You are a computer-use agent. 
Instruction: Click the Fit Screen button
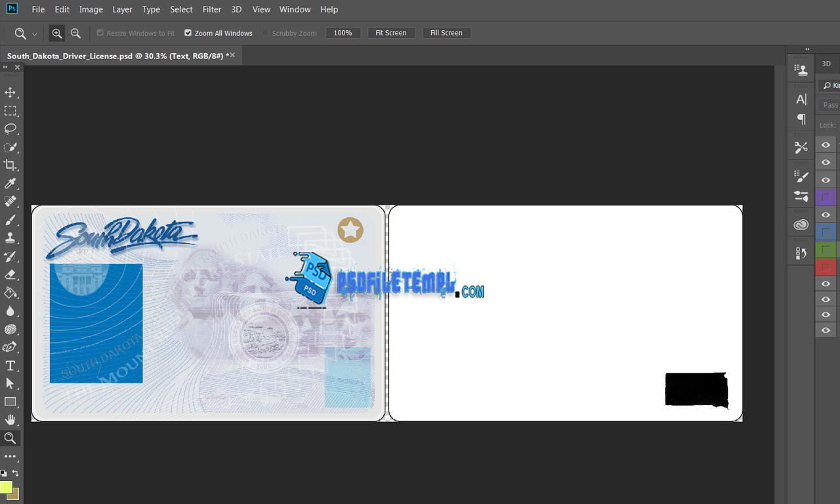[x=391, y=33]
